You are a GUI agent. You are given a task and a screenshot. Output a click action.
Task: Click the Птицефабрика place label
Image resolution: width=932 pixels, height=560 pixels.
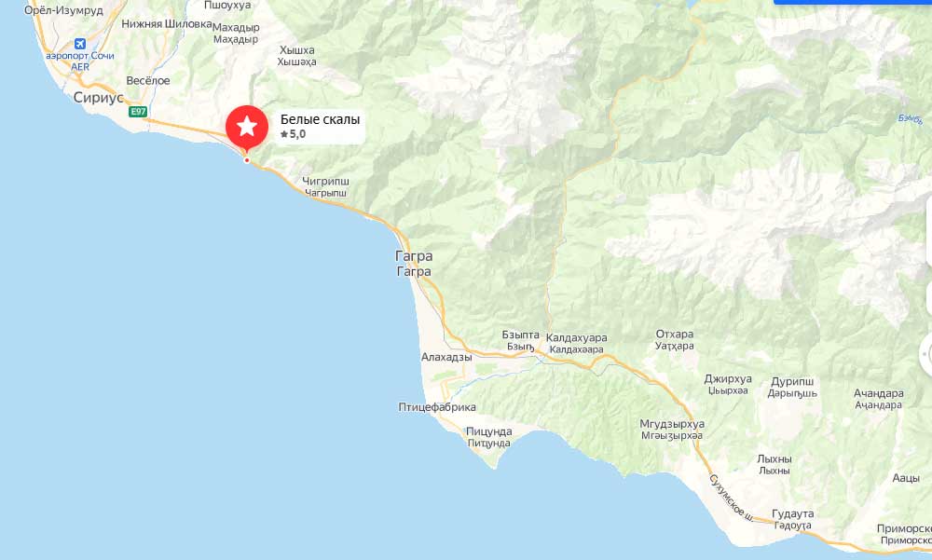pyautogui.click(x=437, y=407)
